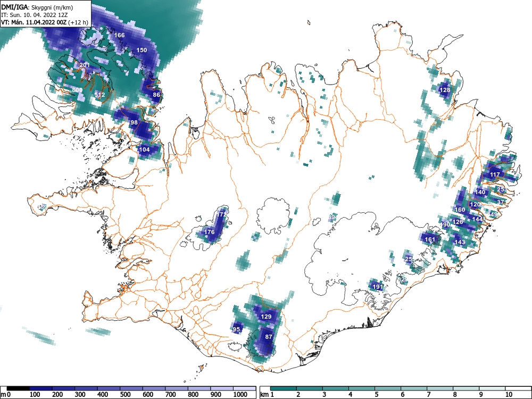Click the map value 144
The width and height of the screenshot is (532, 399).
click(477, 219)
